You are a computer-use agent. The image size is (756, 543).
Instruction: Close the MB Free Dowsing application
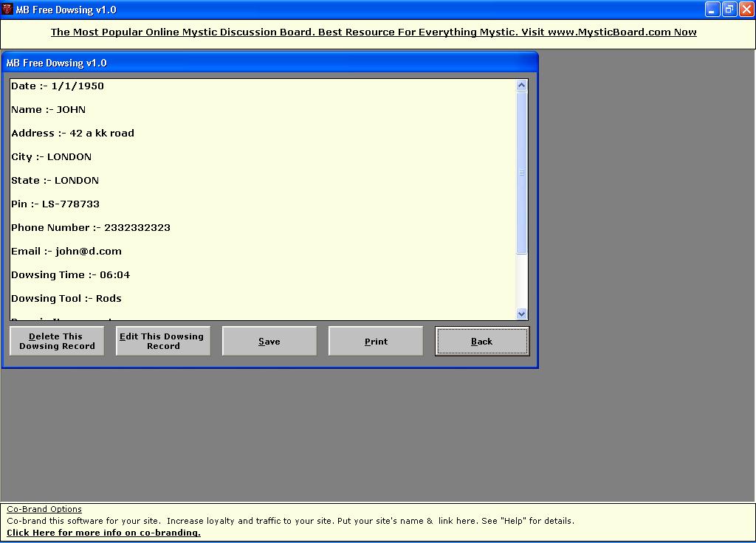tap(746, 9)
